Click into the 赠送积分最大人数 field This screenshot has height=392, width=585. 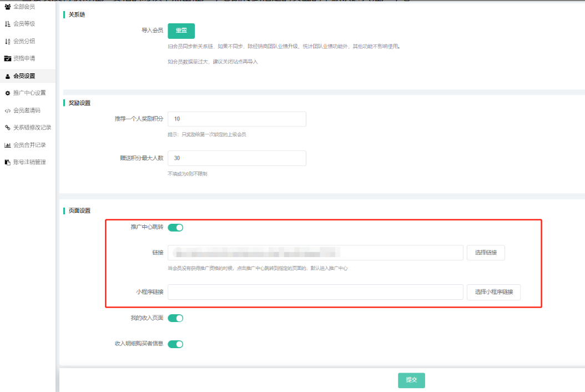(x=237, y=158)
